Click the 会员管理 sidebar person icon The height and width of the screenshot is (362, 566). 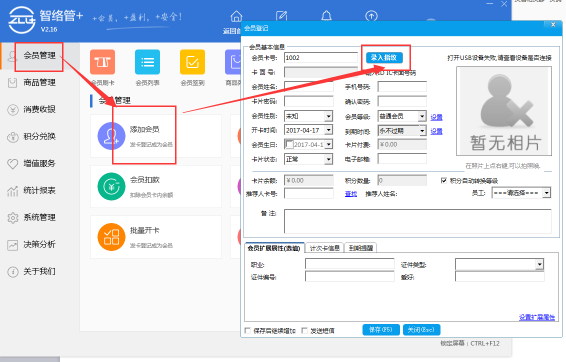pyautogui.click(x=12, y=56)
